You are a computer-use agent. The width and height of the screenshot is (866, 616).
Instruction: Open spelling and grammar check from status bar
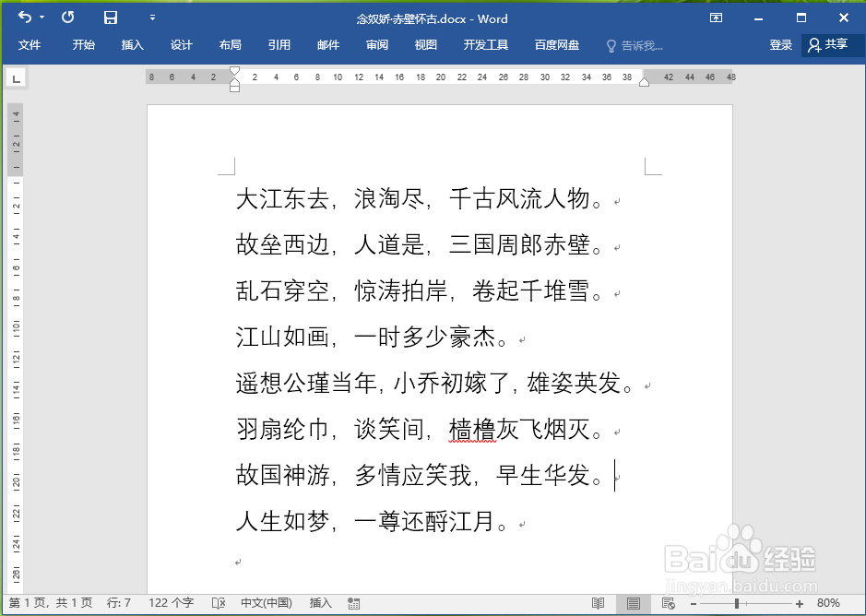[x=218, y=603]
